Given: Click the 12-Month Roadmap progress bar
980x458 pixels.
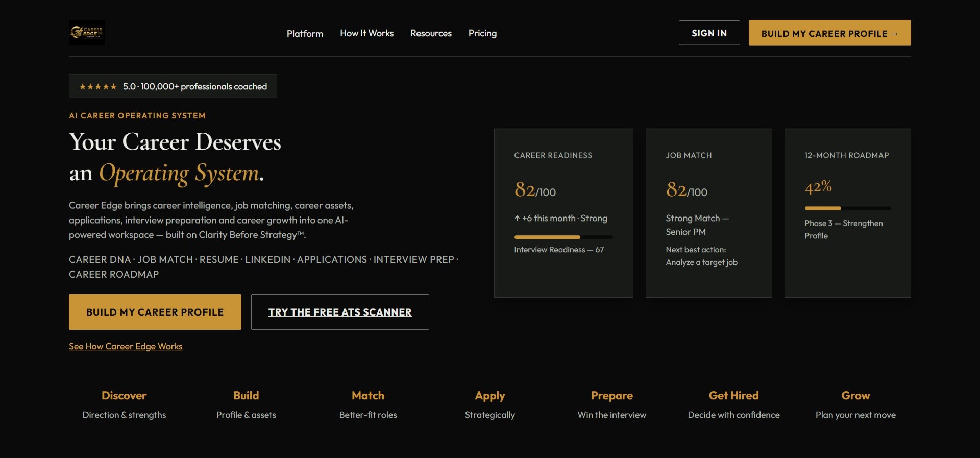Looking at the screenshot, I should [x=848, y=208].
